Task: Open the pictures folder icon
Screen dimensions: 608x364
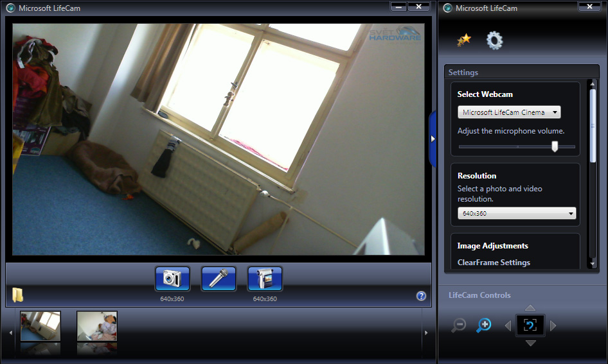Action: (x=17, y=295)
